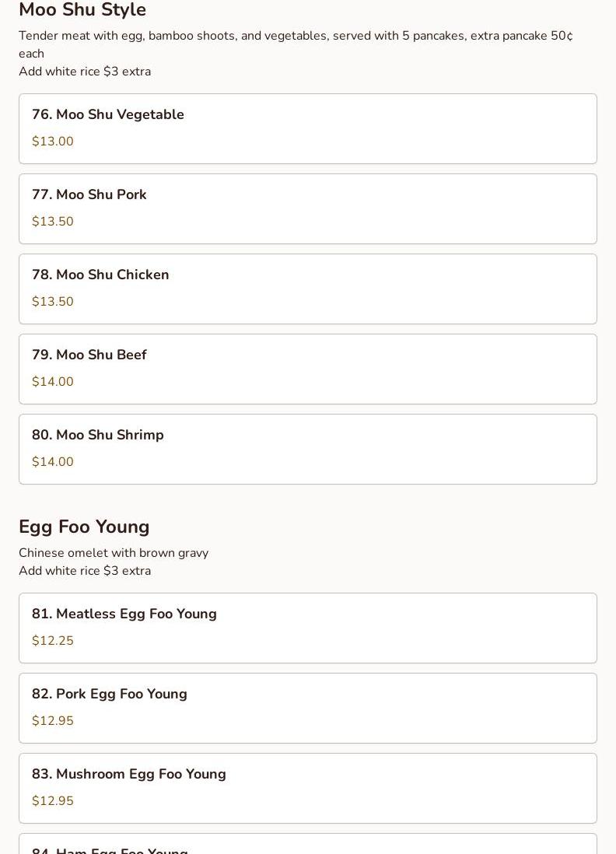616x854 pixels.
Task: Choose 78. Moo Shu Chicken menu item
Action: 308,289
